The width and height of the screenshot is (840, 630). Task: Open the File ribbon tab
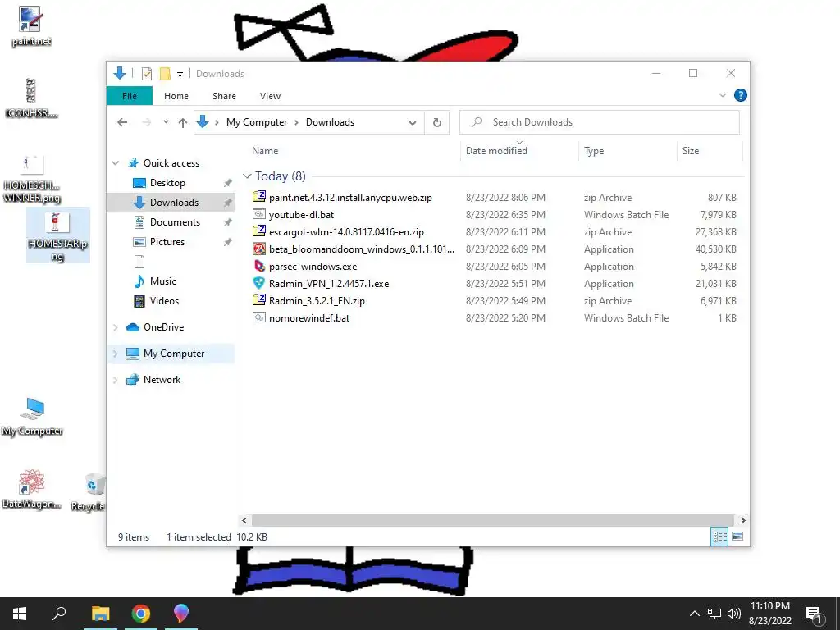pyautogui.click(x=130, y=96)
